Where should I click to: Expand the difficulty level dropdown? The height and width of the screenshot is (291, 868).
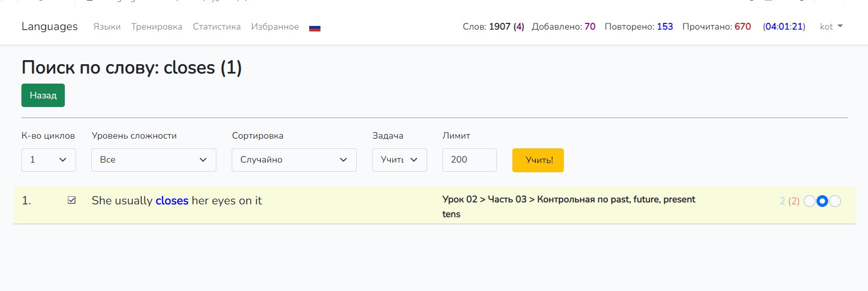pyautogui.click(x=154, y=160)
